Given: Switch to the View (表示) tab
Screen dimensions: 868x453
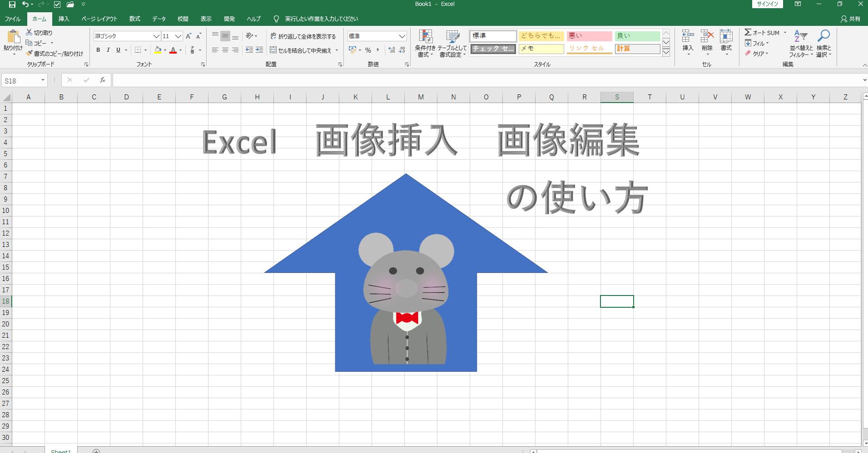Looking at the screenshot, I should point(206,19).
